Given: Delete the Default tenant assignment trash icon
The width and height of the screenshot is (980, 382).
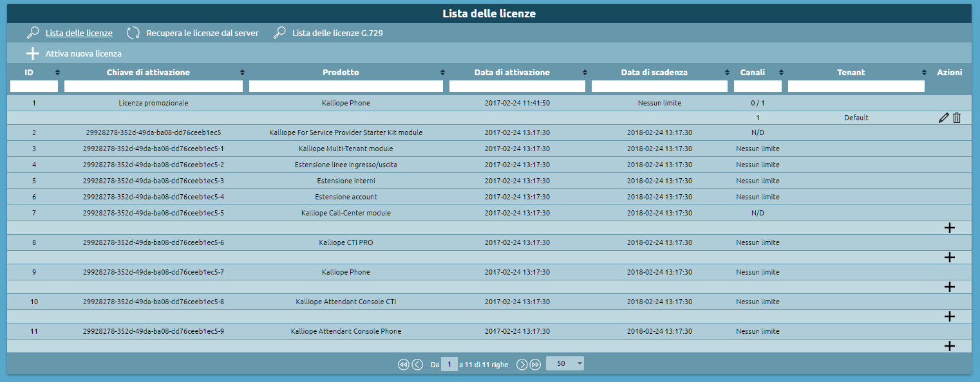Looking at the screenshot, I should click(x=957, y=118).
